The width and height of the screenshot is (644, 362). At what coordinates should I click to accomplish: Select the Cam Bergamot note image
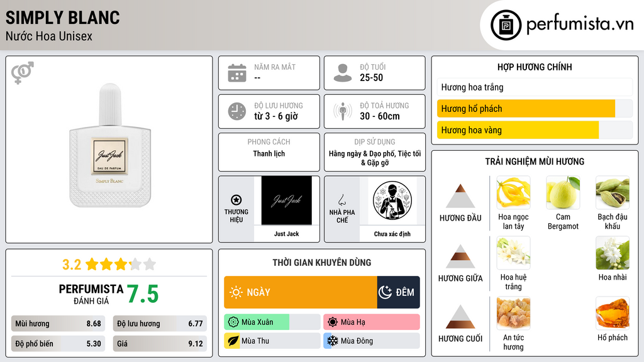click(x=563, y=192)
